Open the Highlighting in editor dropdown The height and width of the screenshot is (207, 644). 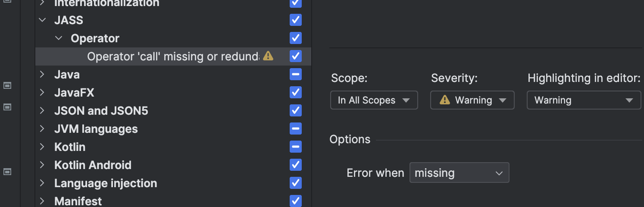[x=584, y=100]
